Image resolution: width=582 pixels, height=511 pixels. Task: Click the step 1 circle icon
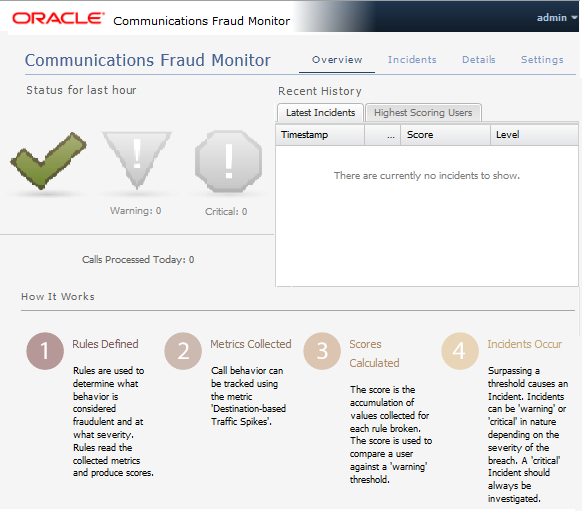tap(45, 351)
